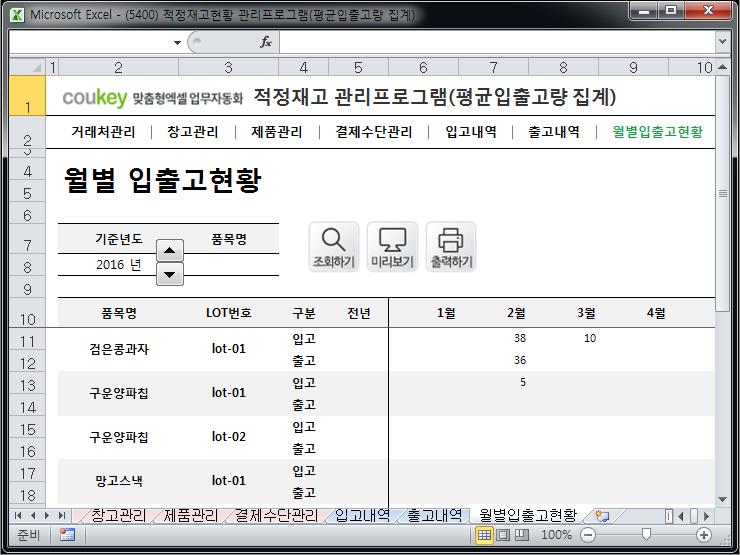
Task: Click horizontal scrollbar right arrow
Action: click(x=706, y=516)
